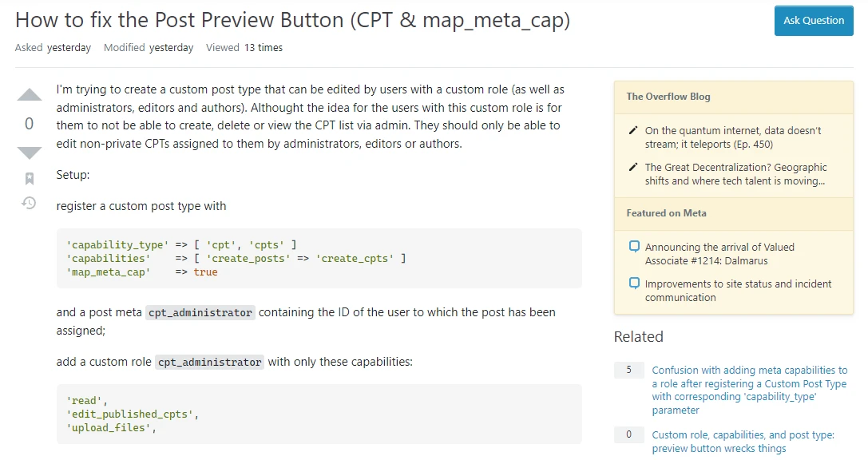The height and width of the screenshot is (460, 868).
Task: Click 'Featured on Meta' heading
Action: pyautogui.click(x=666, y=213)
